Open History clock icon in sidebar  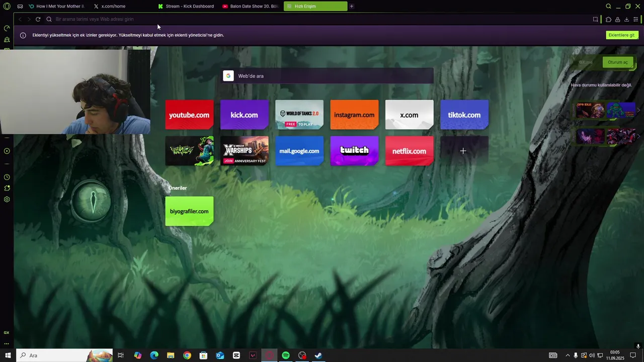(x=7, y=177)
